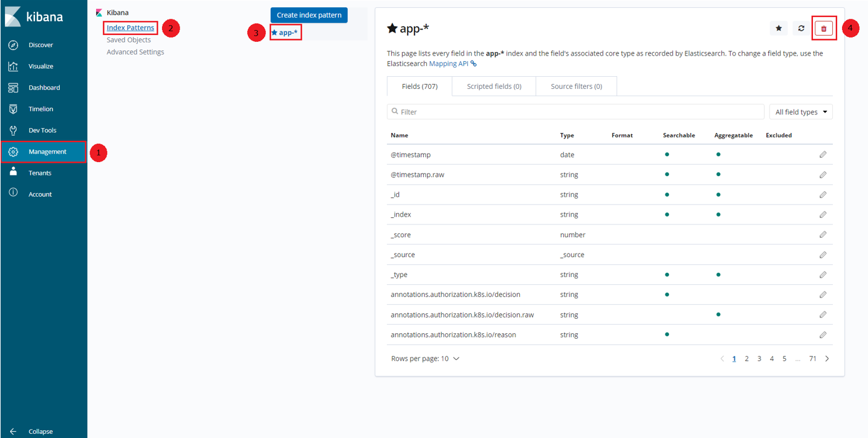This screenshot has height=438, width=868.
Task: Open Visualize via the chart icon
Action: (x=13, y=66)
